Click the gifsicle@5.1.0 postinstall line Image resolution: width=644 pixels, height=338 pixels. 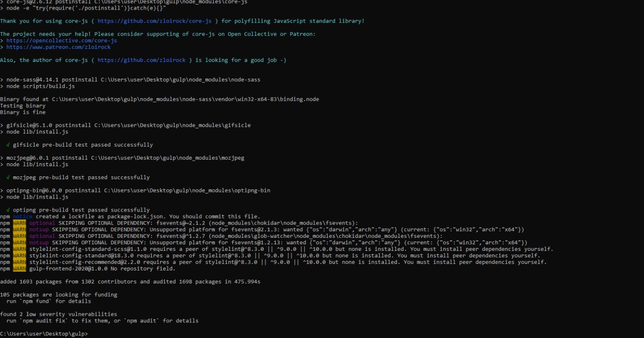(125, 125)
